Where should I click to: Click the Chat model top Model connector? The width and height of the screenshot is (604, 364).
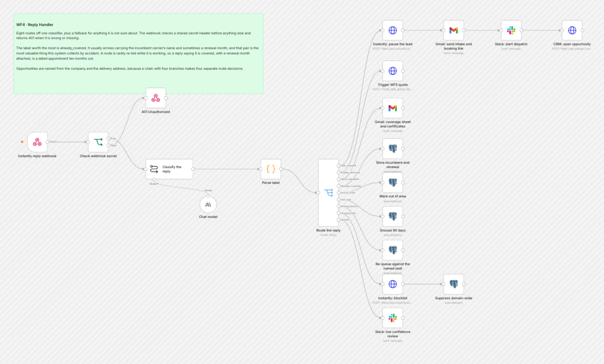point(208,196)
